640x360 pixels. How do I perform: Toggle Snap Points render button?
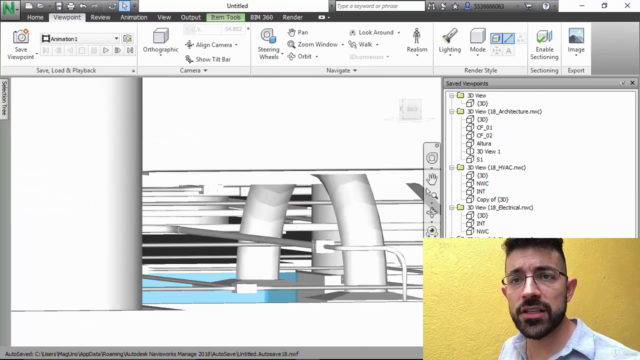click(x=496, y=51)
